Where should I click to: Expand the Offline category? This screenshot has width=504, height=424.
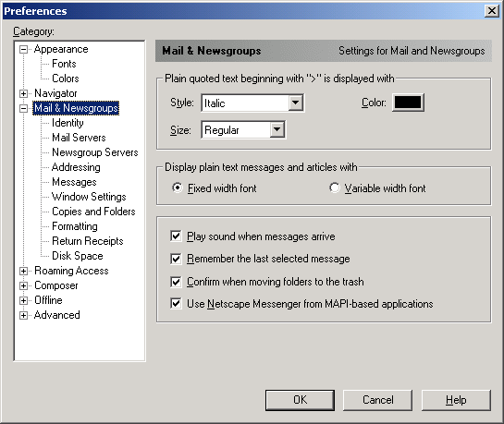tap(23, 301)
